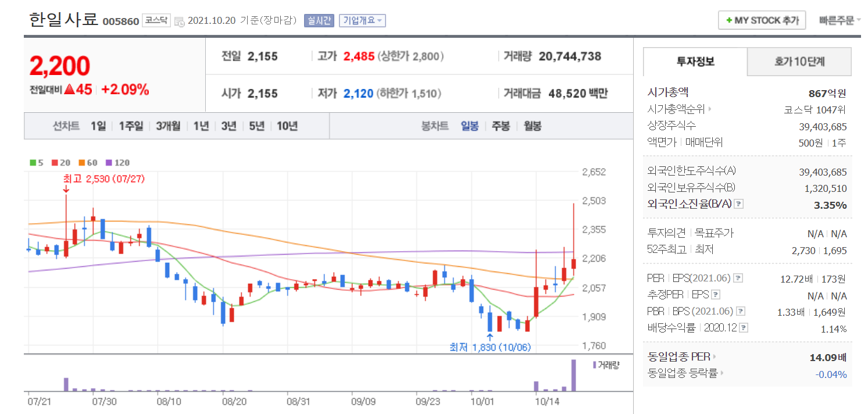Click the 최고 2,530 (07/27) chart marker
The width and height of the screenshot is (868, 414).
(103, 179)
